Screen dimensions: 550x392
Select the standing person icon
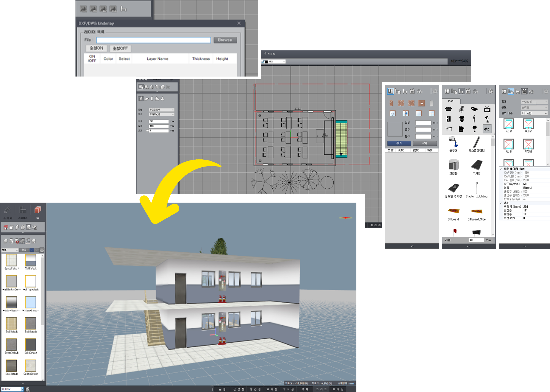click(474, 119)
